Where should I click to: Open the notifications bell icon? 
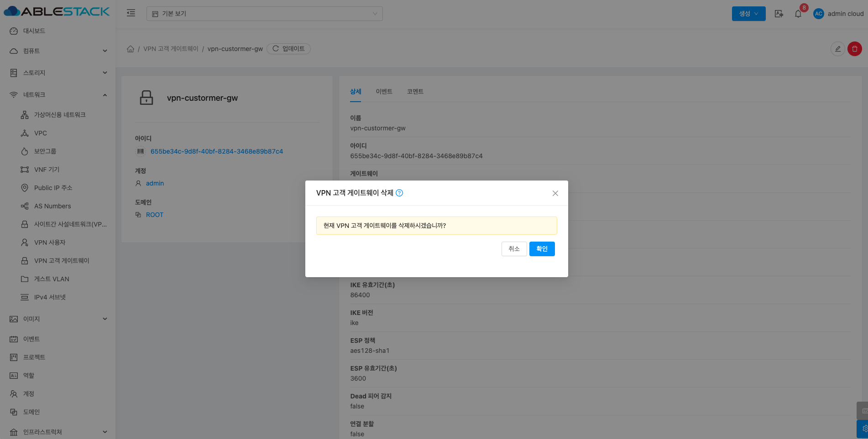point(798,14)
